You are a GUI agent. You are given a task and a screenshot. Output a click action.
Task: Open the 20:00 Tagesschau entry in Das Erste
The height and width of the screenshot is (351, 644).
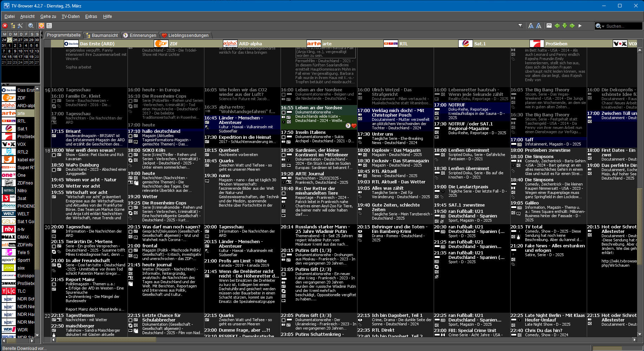89,232
